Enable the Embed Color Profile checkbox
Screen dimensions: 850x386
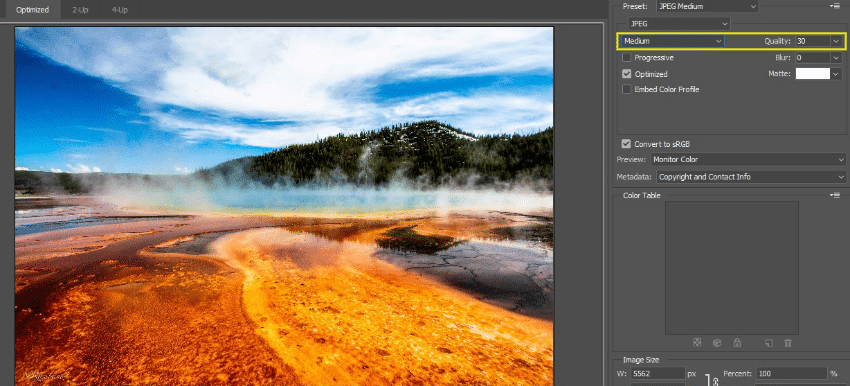(626, 89)
